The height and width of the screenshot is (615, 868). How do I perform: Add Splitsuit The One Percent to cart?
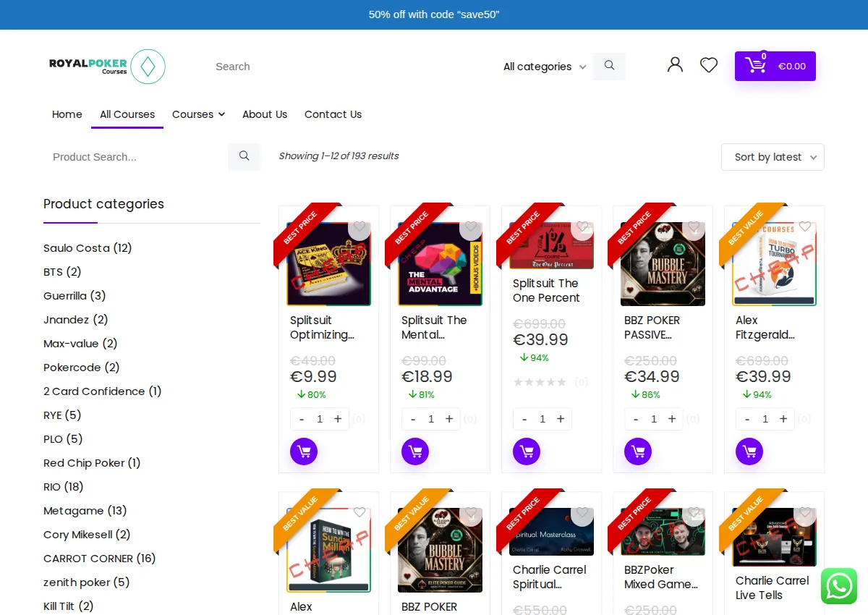click(x=527, y=451)
